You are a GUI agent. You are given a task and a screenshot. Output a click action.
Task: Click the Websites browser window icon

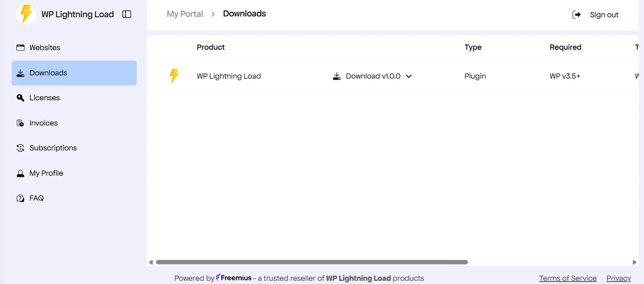(x=20, y=48)
